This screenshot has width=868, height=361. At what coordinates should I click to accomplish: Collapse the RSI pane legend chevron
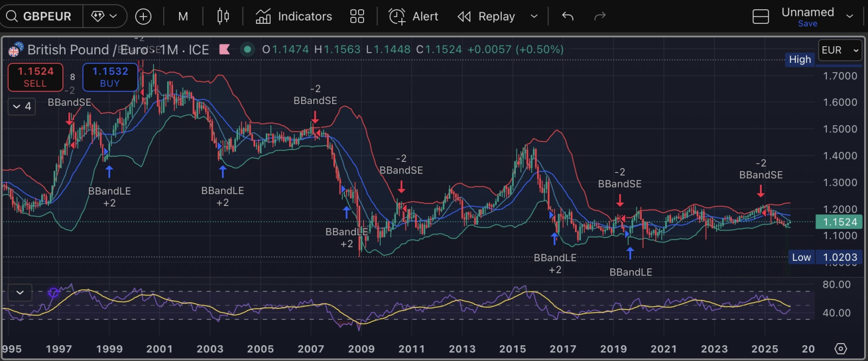(20, 293)
